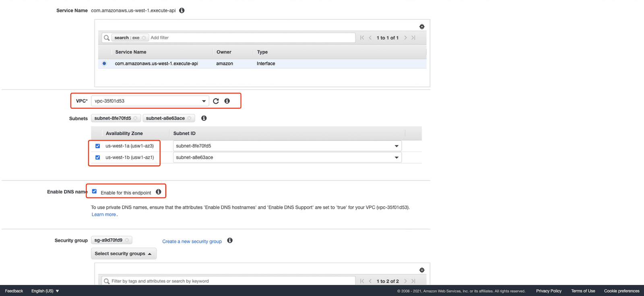Go to previous page of security groups
The image size is (644, 296).
370,281
